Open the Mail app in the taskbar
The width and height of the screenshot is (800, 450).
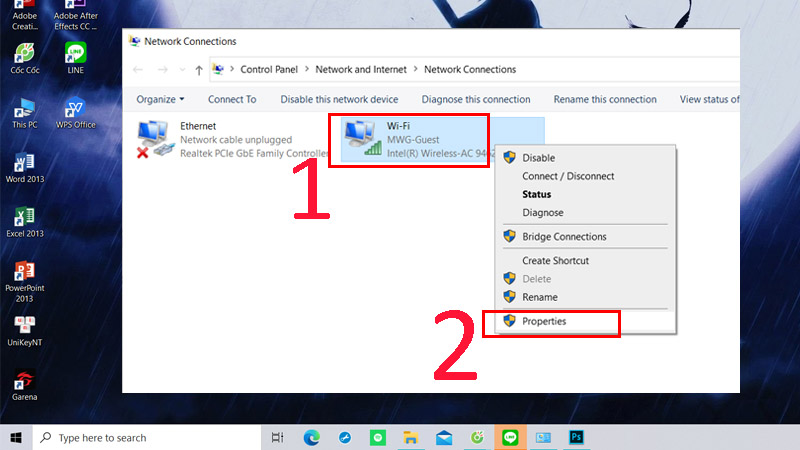coord(444,438)
